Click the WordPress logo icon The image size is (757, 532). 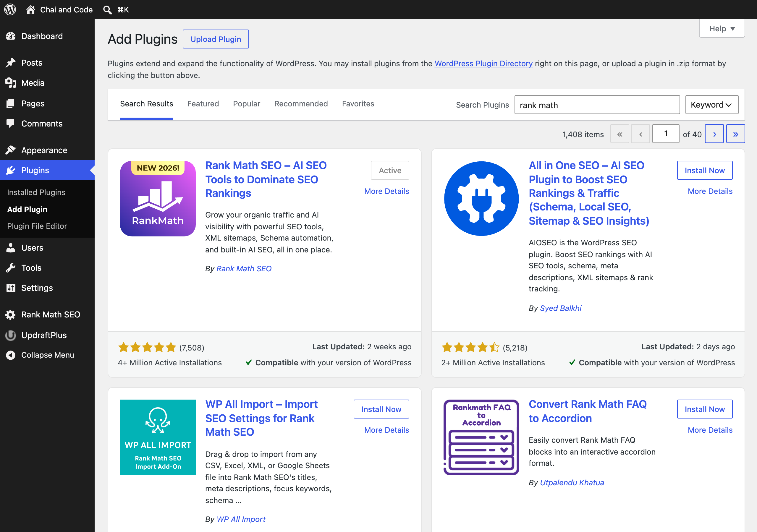10,9
